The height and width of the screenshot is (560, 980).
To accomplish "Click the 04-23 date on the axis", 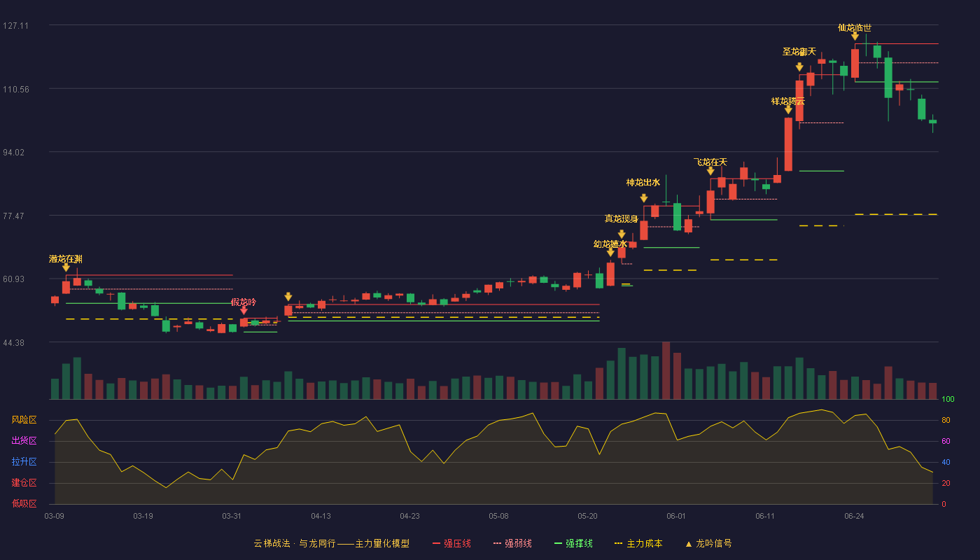I will tap(409, 516).
